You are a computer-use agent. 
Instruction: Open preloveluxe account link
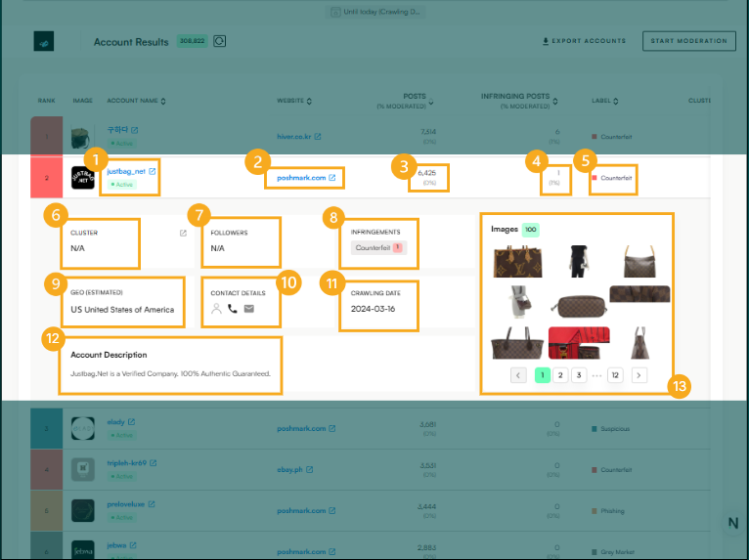pyautogui.click(x=125, y=504)
